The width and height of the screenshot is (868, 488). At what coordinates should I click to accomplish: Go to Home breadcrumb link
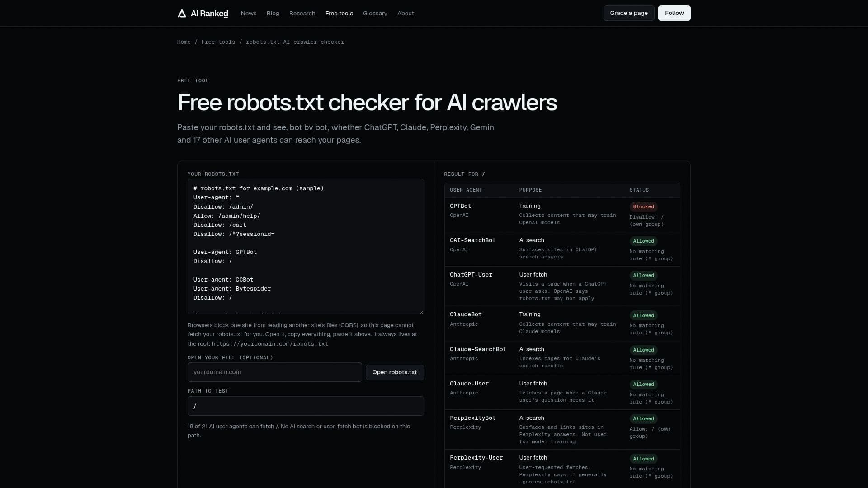[x=184, y=42]
